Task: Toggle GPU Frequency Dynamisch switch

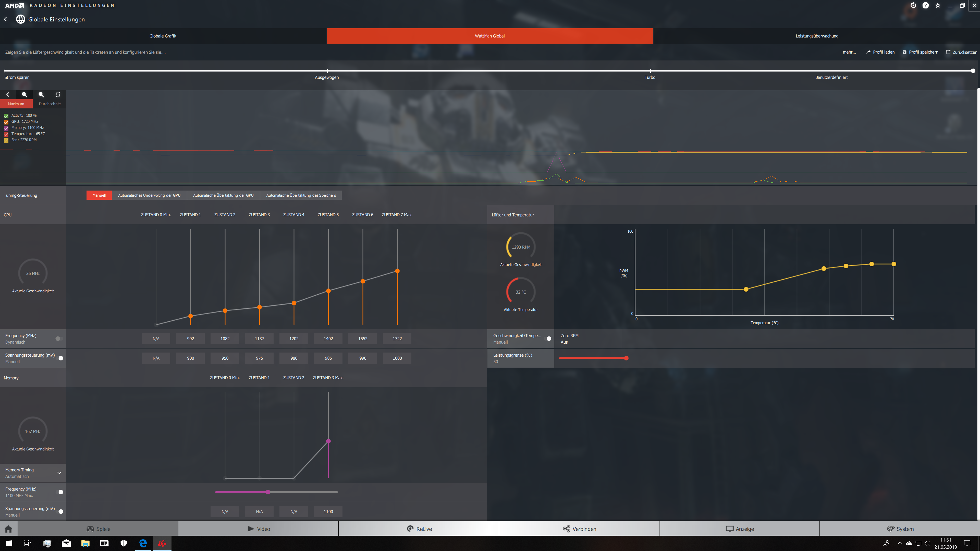Action: pyautogui.click(x=59, y=339)
